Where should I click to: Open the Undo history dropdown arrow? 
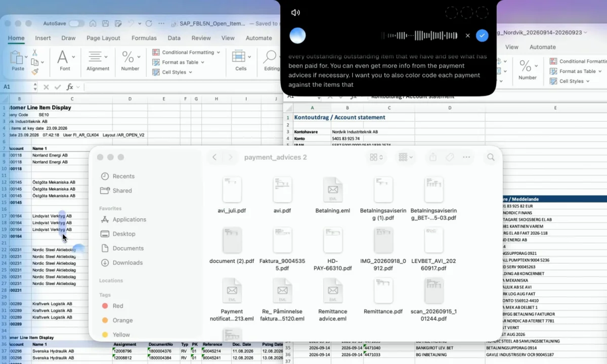coord(139,23)
